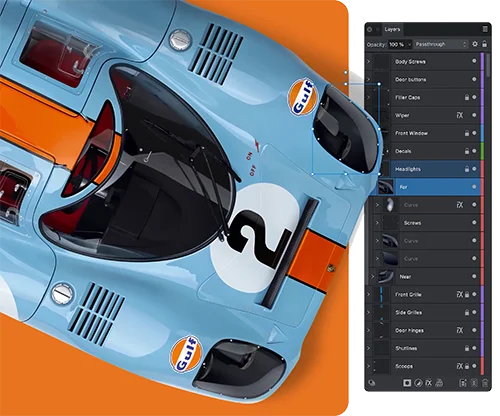Unlock the Front Window layer

point(467,133)
